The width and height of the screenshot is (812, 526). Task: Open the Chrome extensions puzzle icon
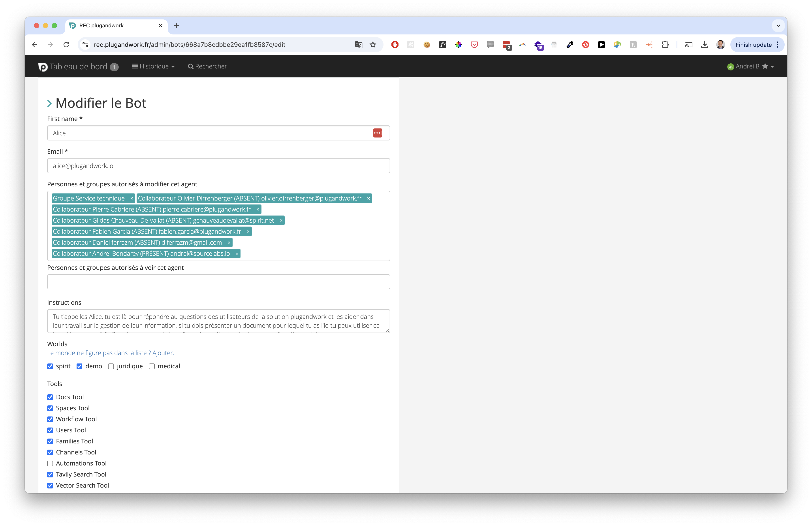(665, 45)
